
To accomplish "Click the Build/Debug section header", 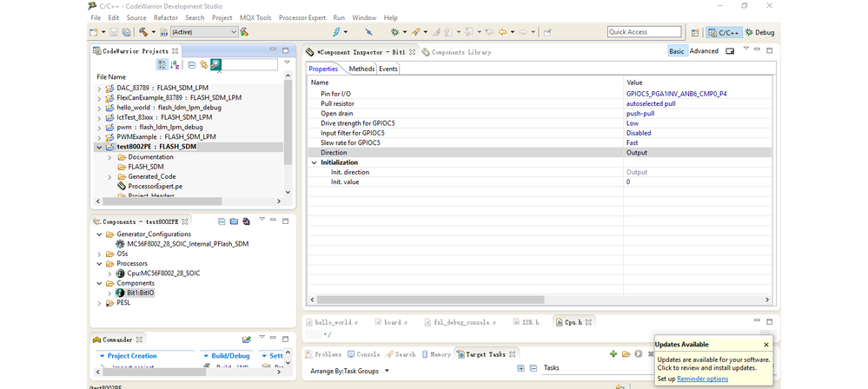I will pyautogui.click(x=228, y=356).
